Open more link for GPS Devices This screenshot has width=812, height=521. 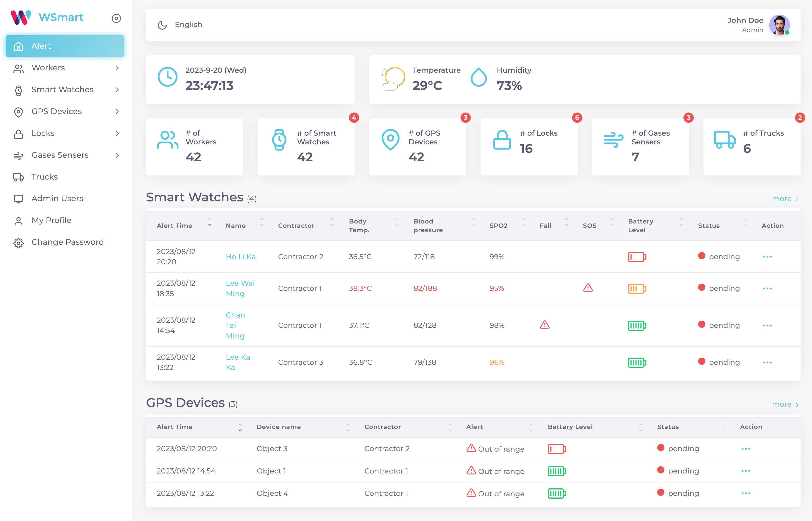(x=786, y=405)
